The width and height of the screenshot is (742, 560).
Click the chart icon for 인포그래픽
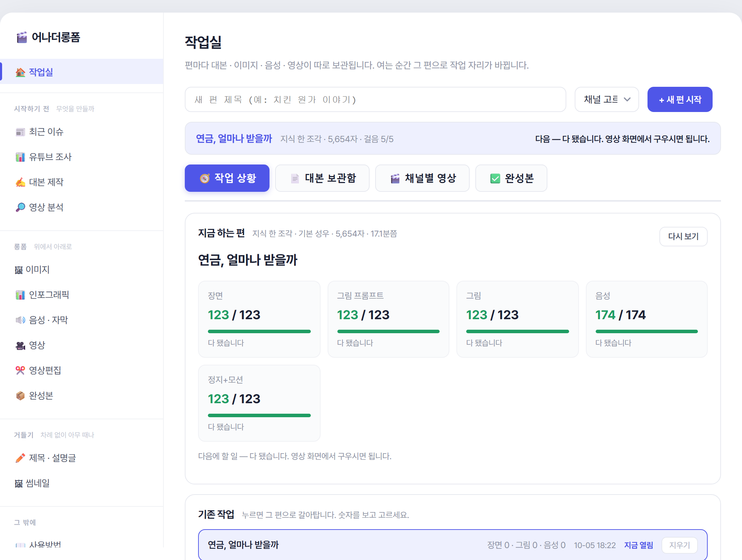(x=20, y=295)
